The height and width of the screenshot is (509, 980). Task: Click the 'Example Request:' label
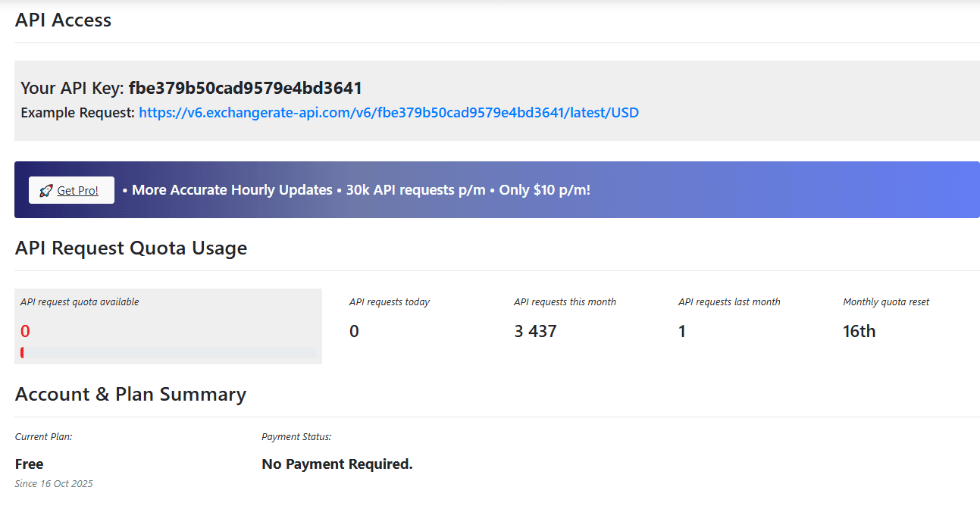(x=77, y=113)
